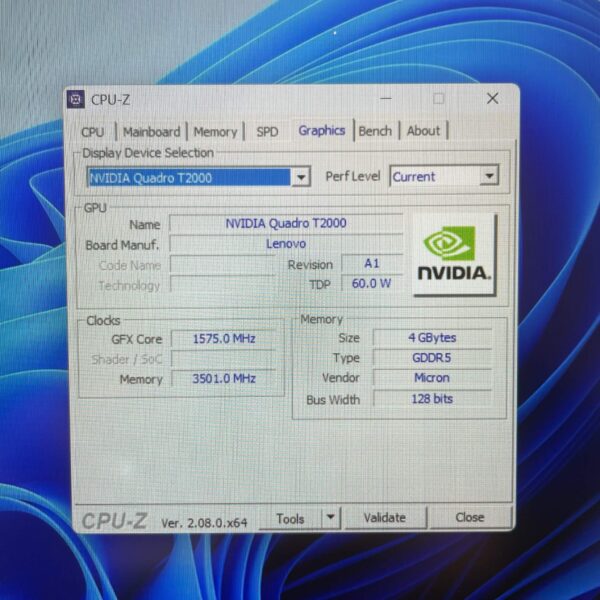This screenshot has width=600, height=600.
Task: Click the empty Technology field
Action: click(x=223, y=285)
